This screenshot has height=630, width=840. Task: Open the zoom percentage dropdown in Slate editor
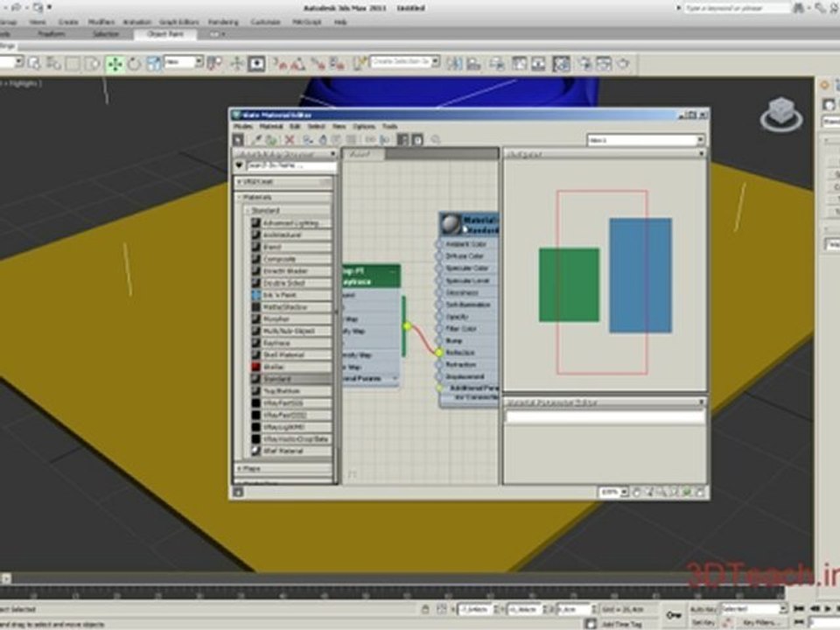[624, 492]
